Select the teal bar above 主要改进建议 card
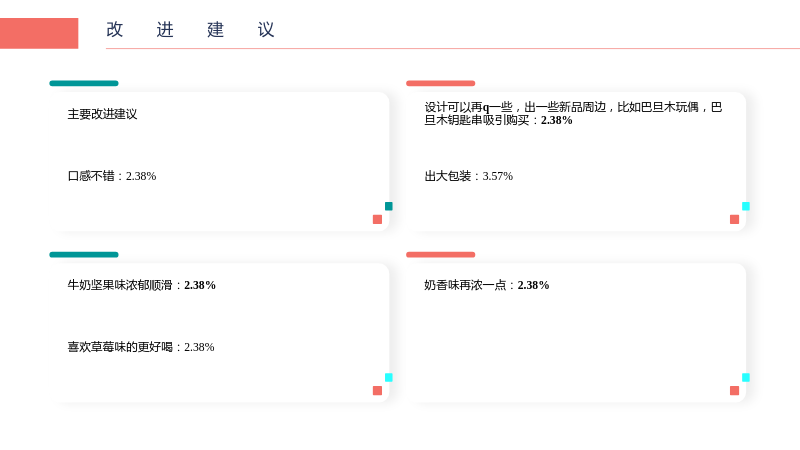The height and width of the screenshot is (450, 800). click(84, 83)
